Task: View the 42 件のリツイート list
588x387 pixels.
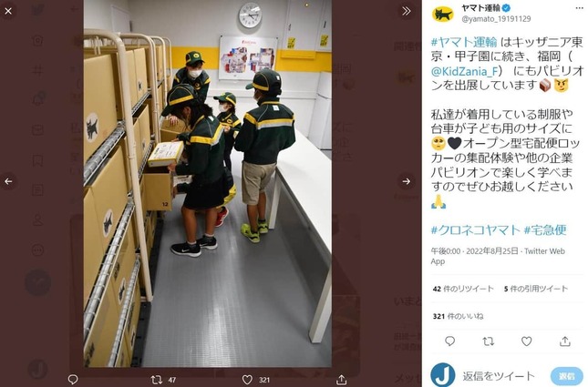Action: [463, 289]
